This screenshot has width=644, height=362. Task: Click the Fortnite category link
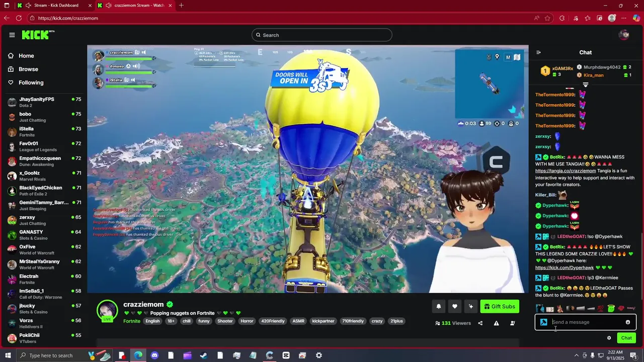pos(132,321)
